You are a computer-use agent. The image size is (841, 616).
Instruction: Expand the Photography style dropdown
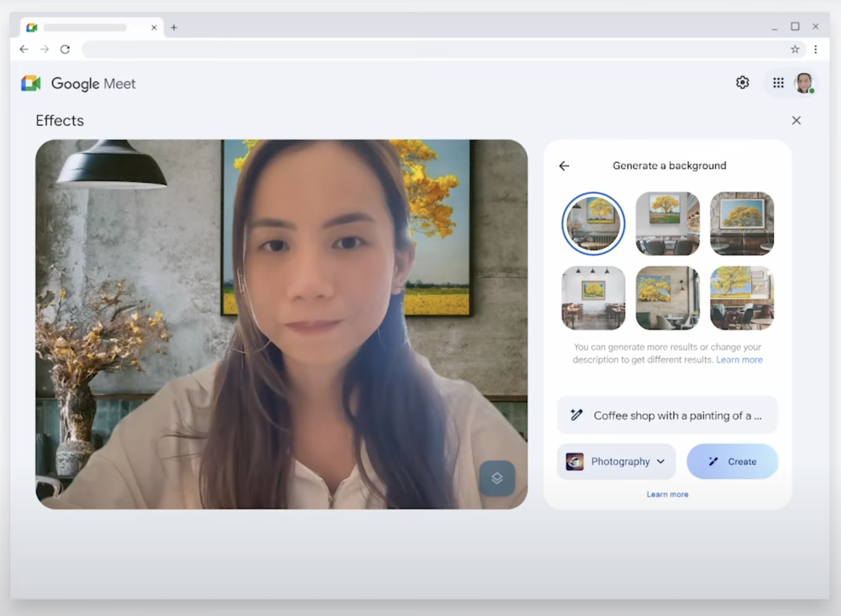[616, 461]
